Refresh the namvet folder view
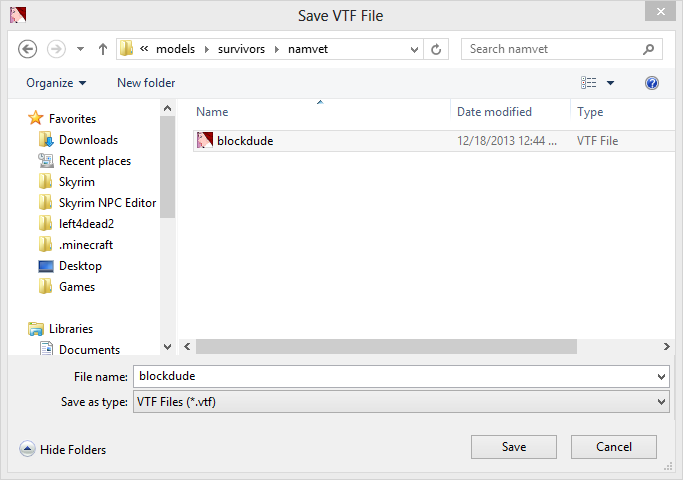Screen dimensions: 683x480 [x=436, y=49]
